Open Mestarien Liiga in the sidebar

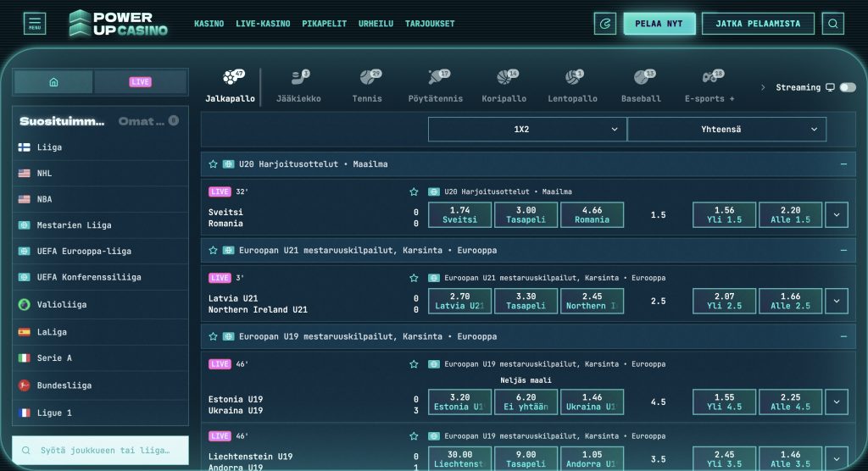tap(100, 225)
